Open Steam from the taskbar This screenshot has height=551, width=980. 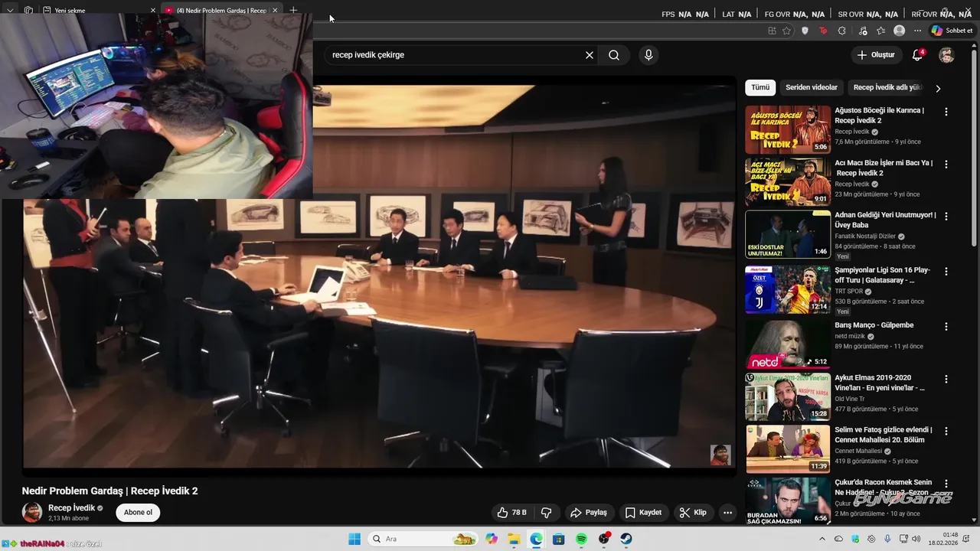click(x=626, y=539)
